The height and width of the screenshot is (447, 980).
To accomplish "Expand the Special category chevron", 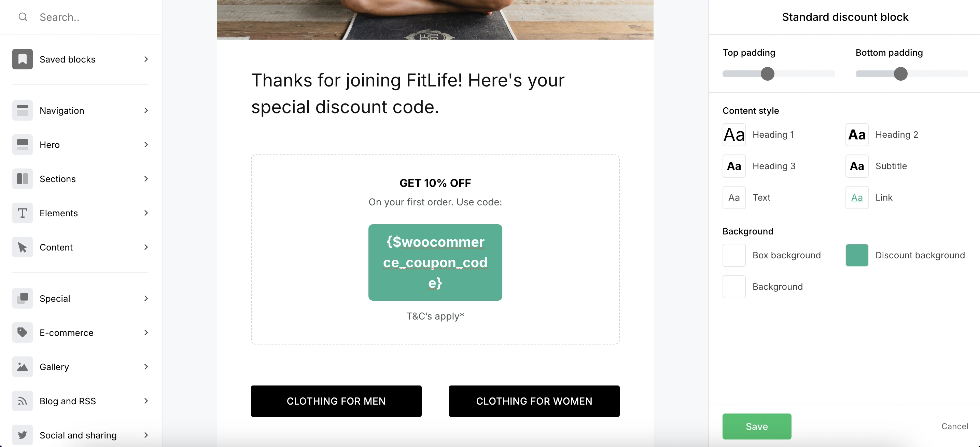I will (x=146, y=298).
